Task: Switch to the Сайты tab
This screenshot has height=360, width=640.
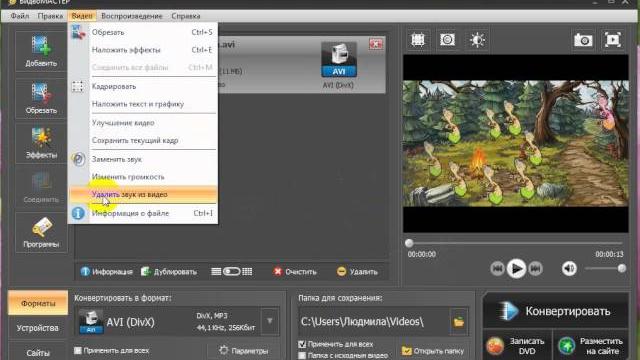Action: (x=38, y=353)
